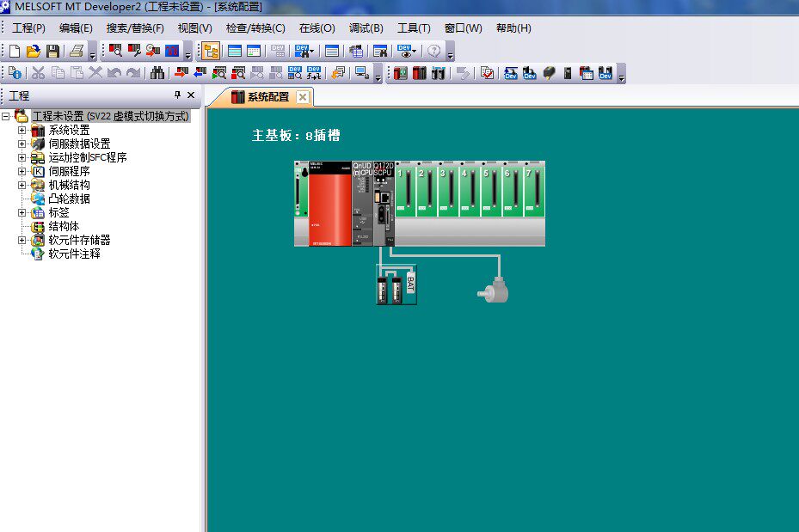Expand the 伺服程序 tree node
The height and width of the screenshot is (532, 799).
click(22, 172)
